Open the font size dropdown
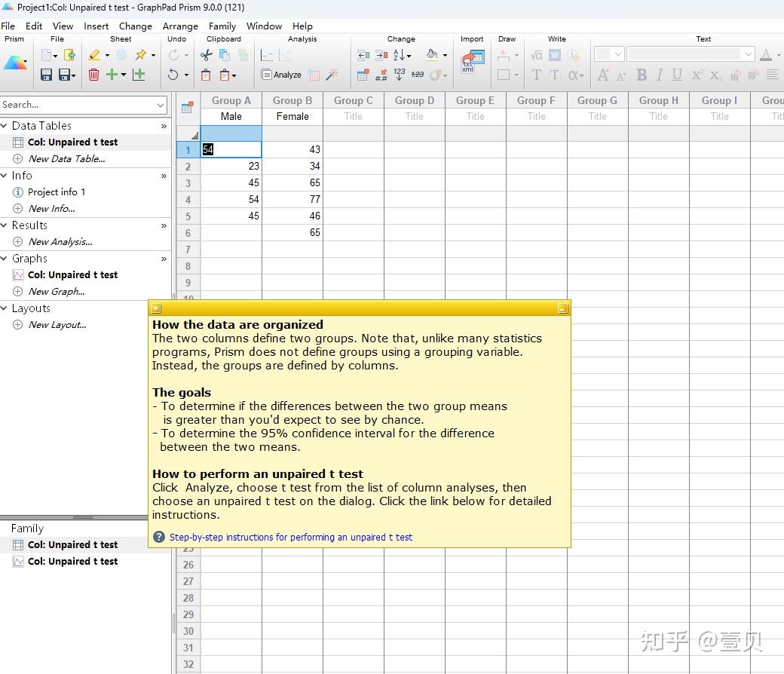 coord(618,54)
